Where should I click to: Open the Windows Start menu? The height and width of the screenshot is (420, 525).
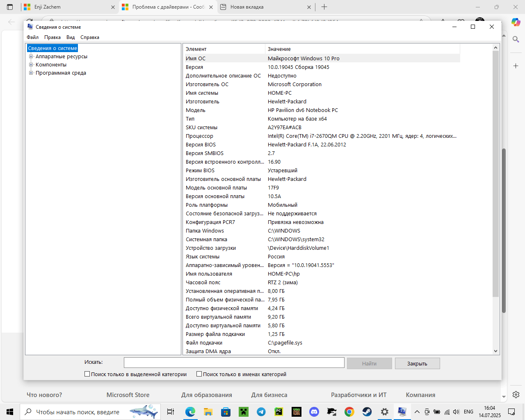click(10, 412)
